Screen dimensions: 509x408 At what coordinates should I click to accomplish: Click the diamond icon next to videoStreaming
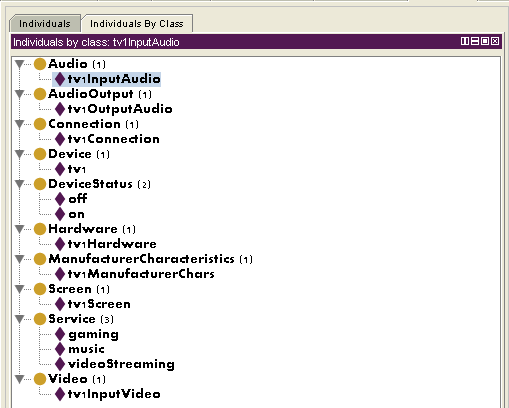[x=60, y=364]
